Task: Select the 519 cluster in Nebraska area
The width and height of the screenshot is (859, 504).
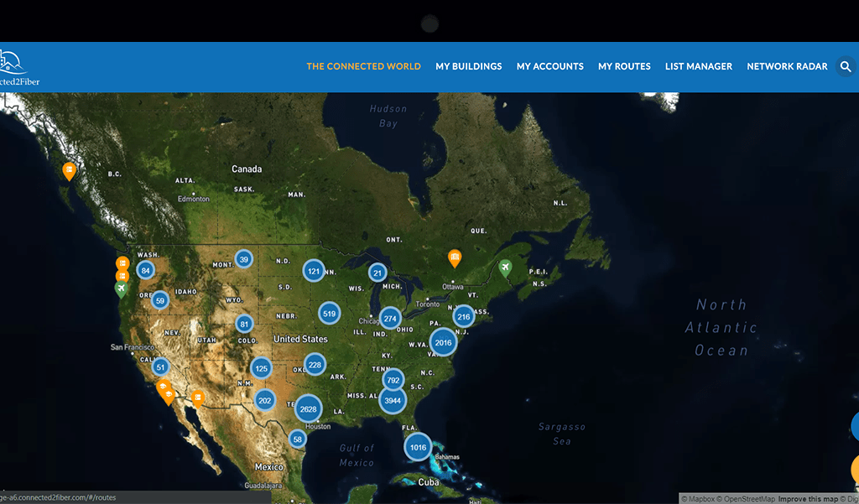Action: pos(330,314)
